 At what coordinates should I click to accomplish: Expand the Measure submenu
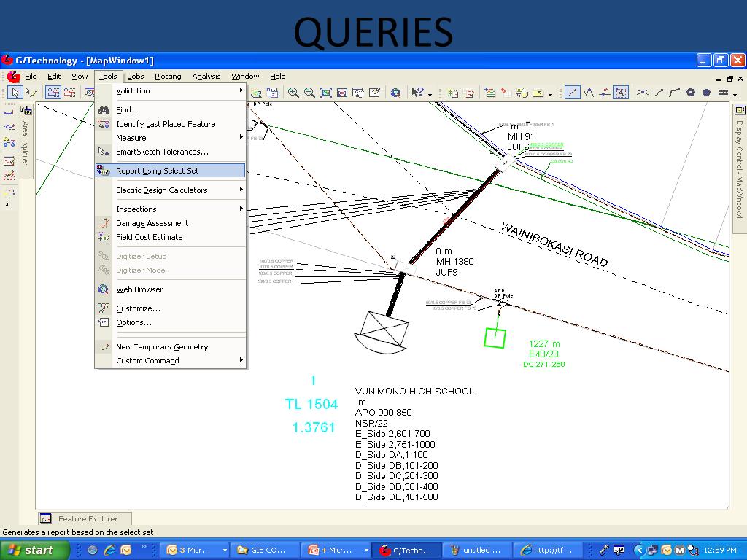click(x=171, y=138)
